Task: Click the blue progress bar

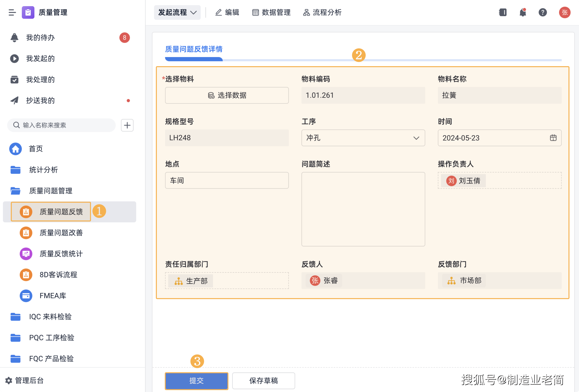Action: pos(194,60)
